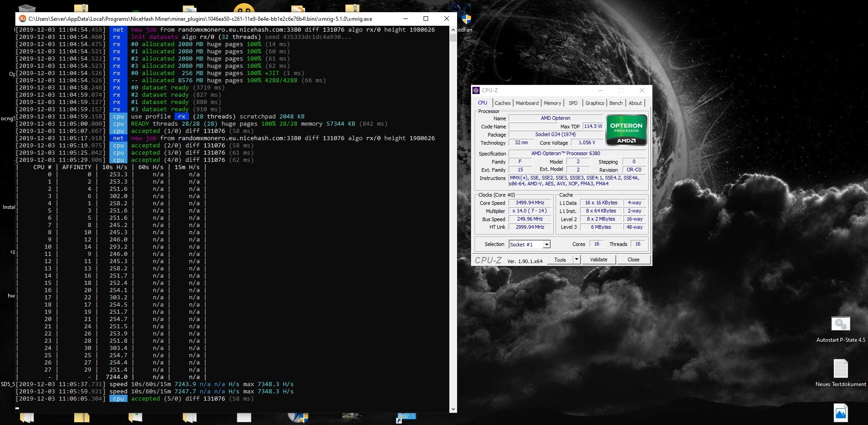Click the HT Link value "2999.94 MHz"
This screenshot has height=425, width=868.
[x=530, y=227]
